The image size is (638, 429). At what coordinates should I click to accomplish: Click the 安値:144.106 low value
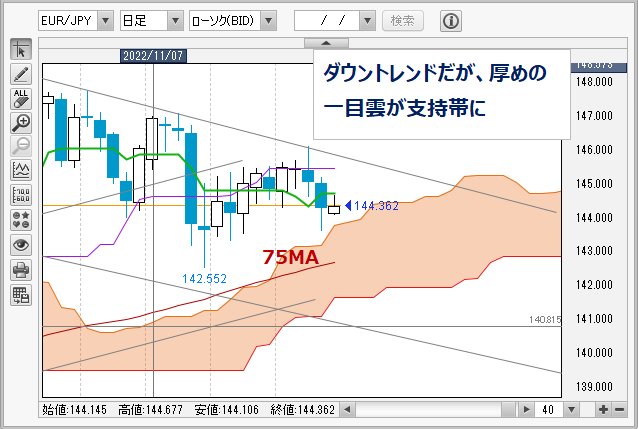click(x=227, y=409)
